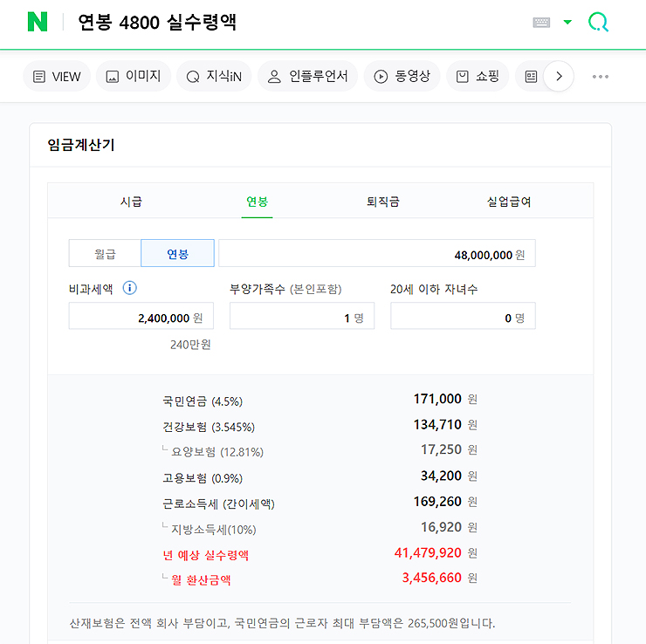
Task: Click the 20세 이하 자녀수 label
Action: (x=434, y=289)
